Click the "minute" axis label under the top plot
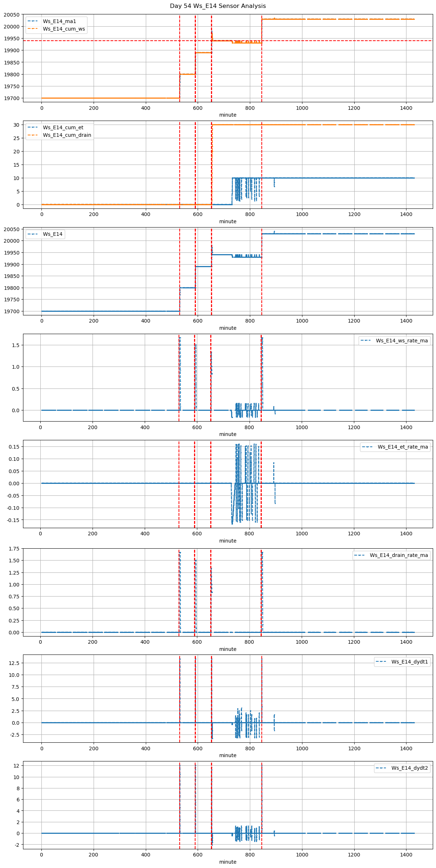436x868 pixels. (228, 115)
